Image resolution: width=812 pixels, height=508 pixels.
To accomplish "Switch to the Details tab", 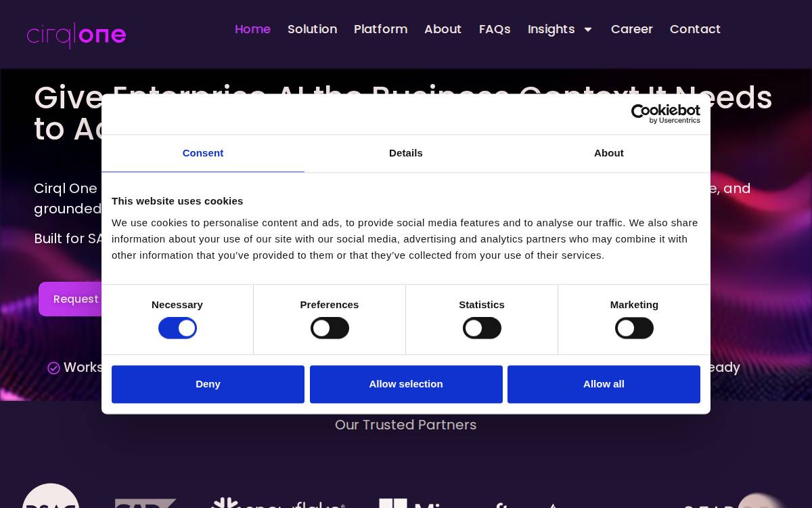I will pos(406,153).
